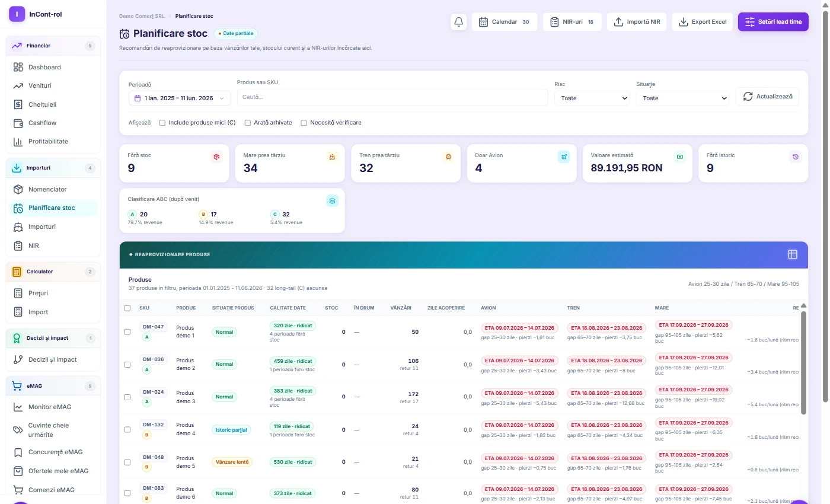Click the Valoare estimată money icon
830x504 pixels.
[679, 157]
